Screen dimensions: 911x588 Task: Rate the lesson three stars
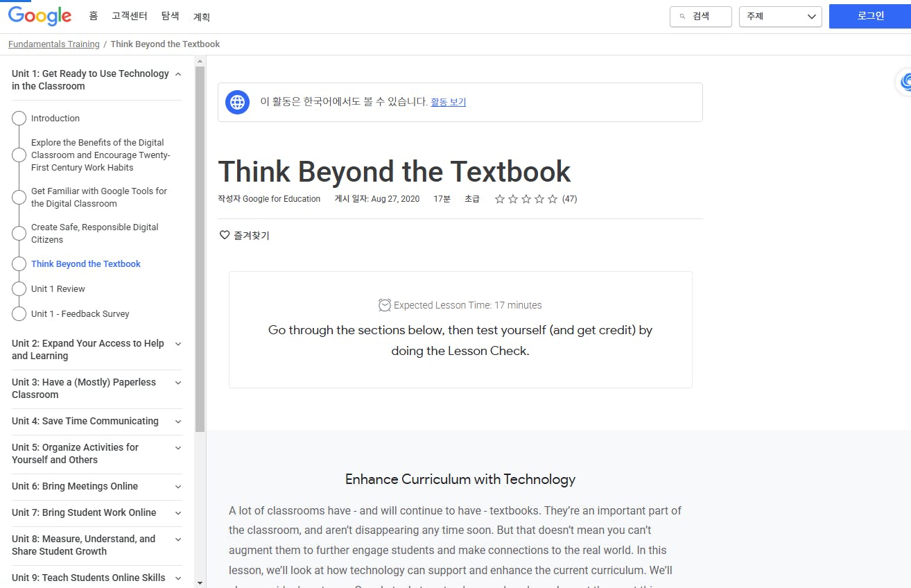[526, 199]
